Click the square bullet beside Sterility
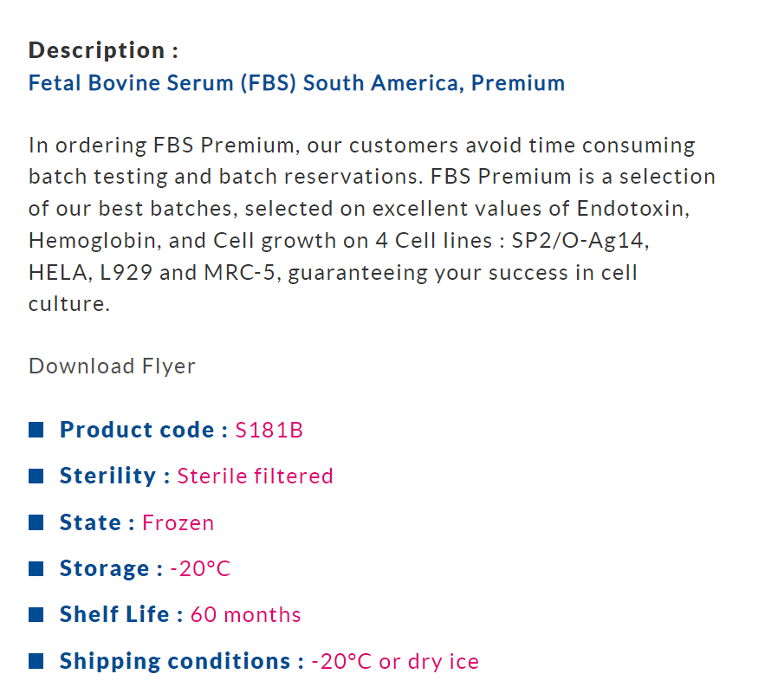 point(36,476)
